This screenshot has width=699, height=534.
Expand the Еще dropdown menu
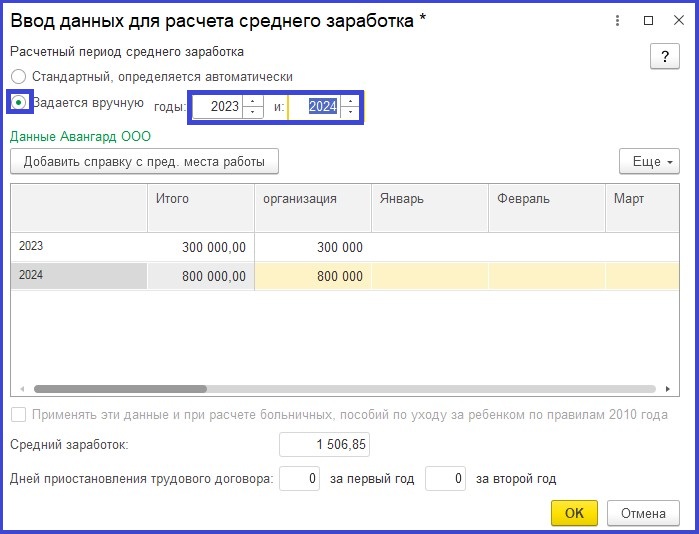click(649, 161)
